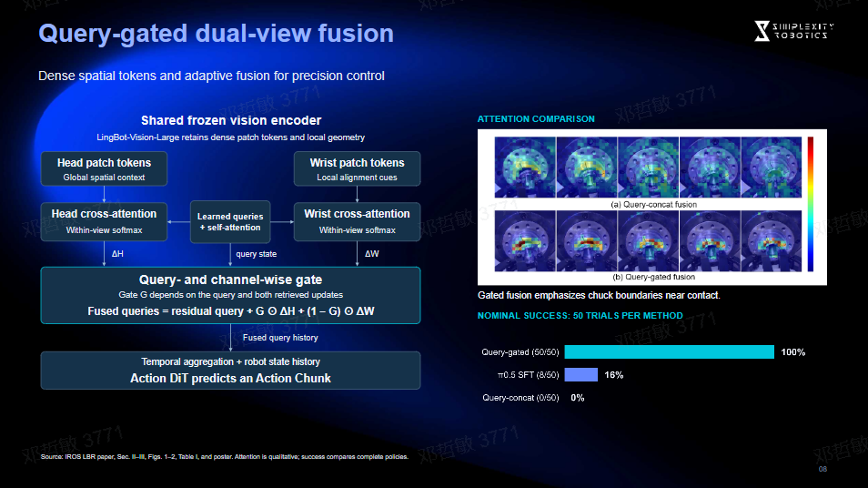The height and width of the screenshot is (488, 868).
Task: Click the cyan Query-gated 100% bar
Action: click(x=670, y=351)
